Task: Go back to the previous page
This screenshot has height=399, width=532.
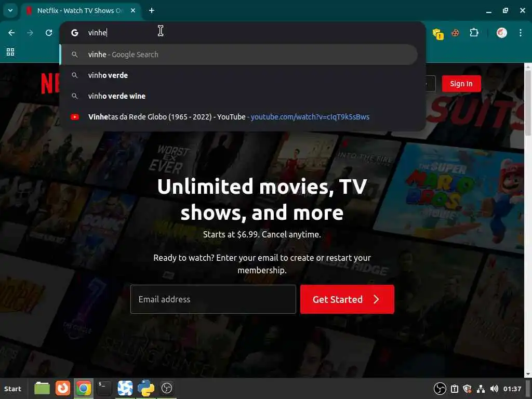Action: click(11, 33)
